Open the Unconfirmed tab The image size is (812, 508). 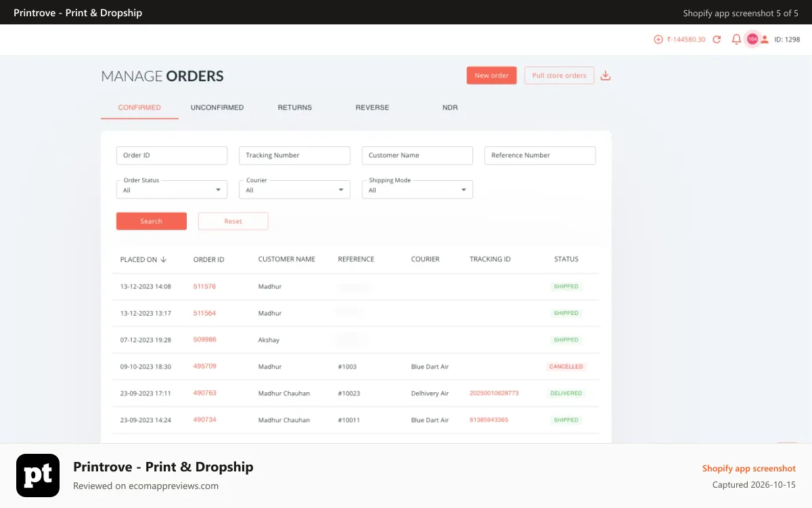(x=217, y=108)
